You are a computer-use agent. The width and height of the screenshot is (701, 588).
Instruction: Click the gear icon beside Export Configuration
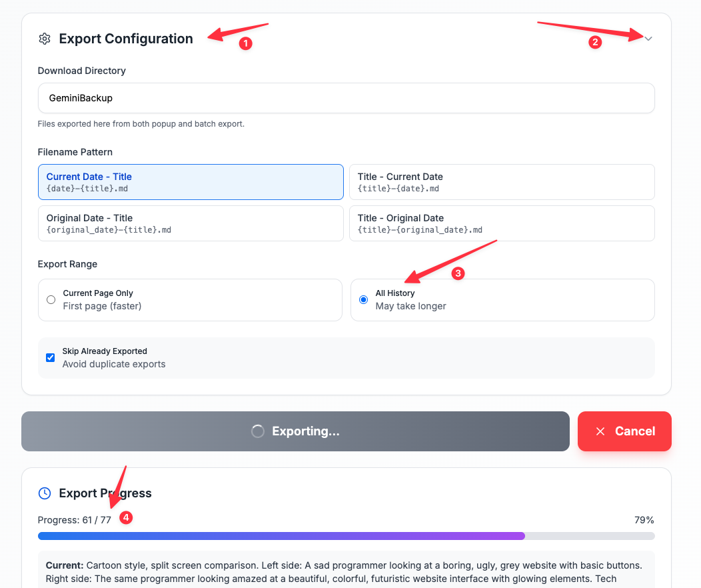(44, 39)
